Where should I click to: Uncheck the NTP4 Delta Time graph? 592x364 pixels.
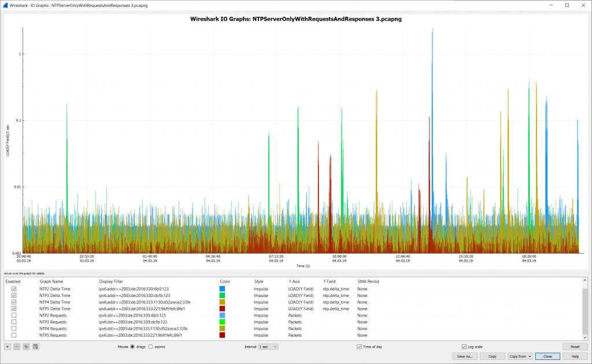click(x=14, y=302)
